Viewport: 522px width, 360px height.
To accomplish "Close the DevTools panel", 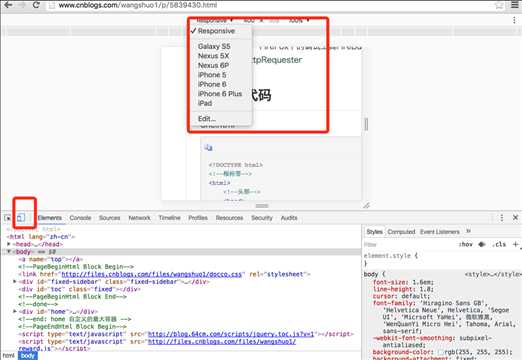I will point(515,217).
